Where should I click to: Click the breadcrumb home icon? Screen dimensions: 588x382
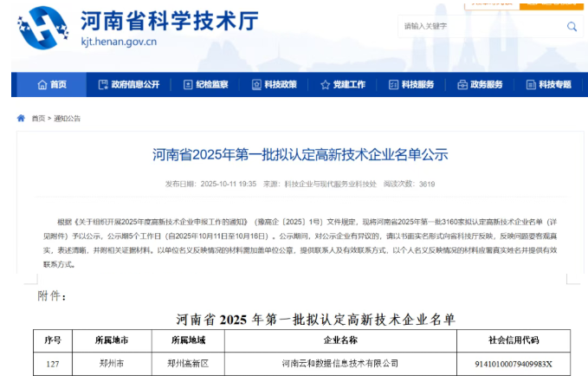pyautogui.click(x=22, y=119)
